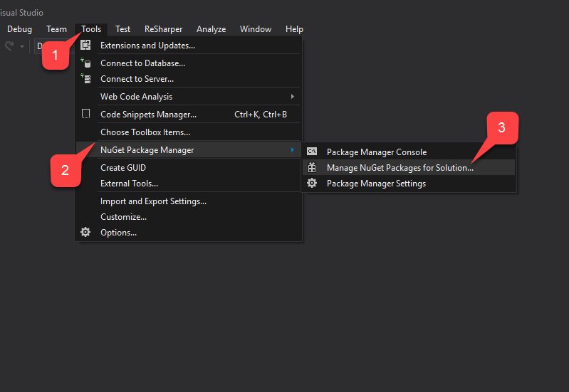Viewport: 569px width, 392px height.
Task: Click the NuGet Package Manager submenu arrow
Action: 292,150
